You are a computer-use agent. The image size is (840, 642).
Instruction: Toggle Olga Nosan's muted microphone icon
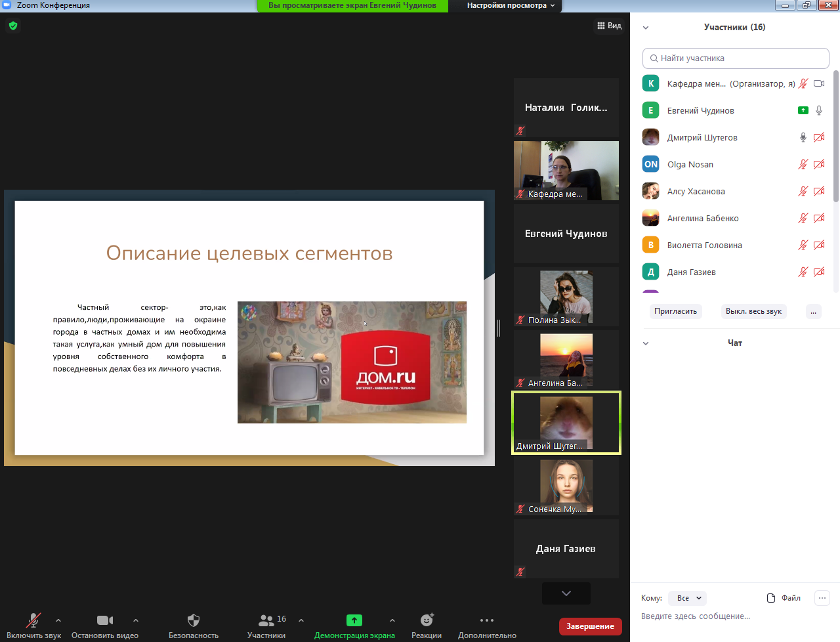(x=803, y=164)
